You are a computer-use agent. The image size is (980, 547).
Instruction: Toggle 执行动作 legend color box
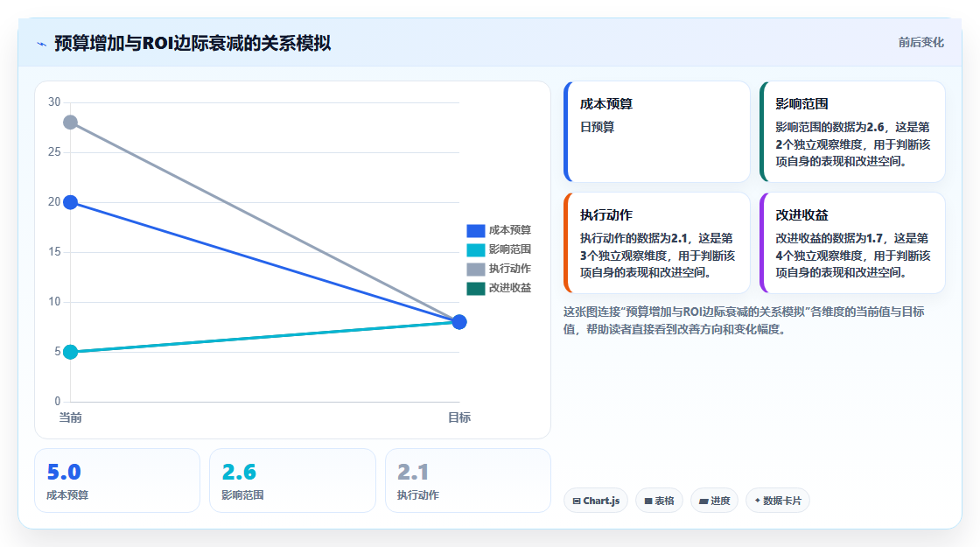[x=476, y=269]
